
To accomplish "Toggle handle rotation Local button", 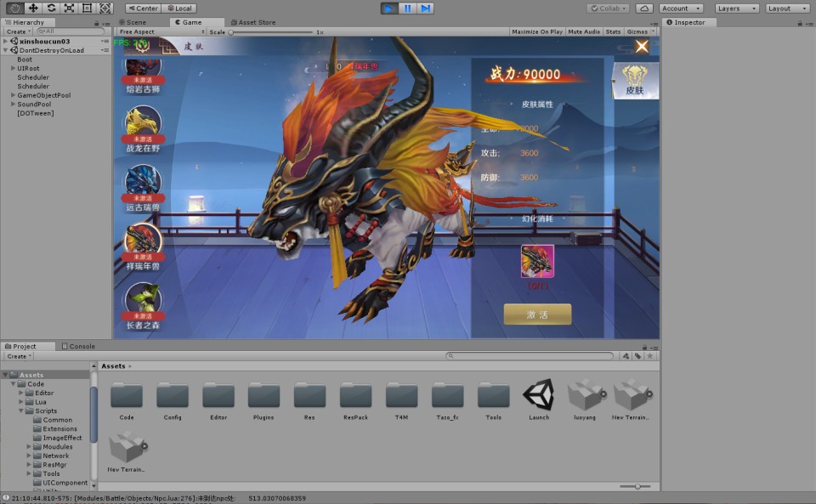I will 179,8.
